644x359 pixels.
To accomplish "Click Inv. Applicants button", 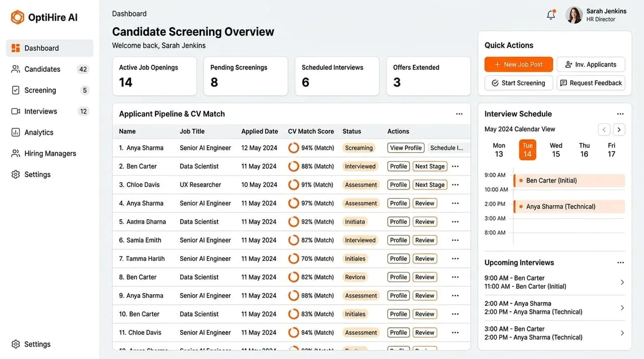I will (591, 64).
